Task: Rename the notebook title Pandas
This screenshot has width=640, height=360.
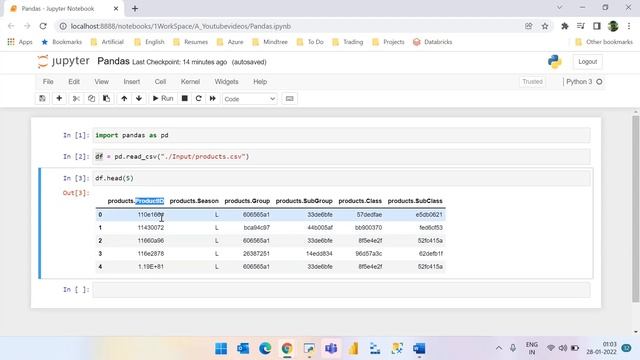Action: click(113, 61)
